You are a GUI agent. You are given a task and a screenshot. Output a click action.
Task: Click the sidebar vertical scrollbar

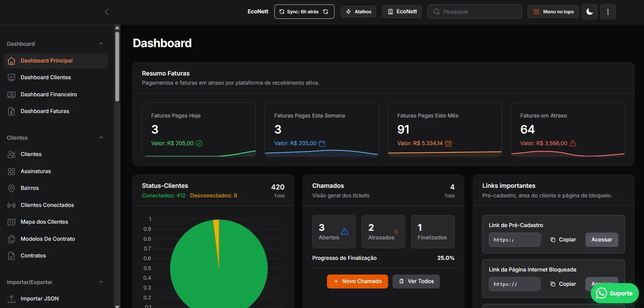coord(117,66)
